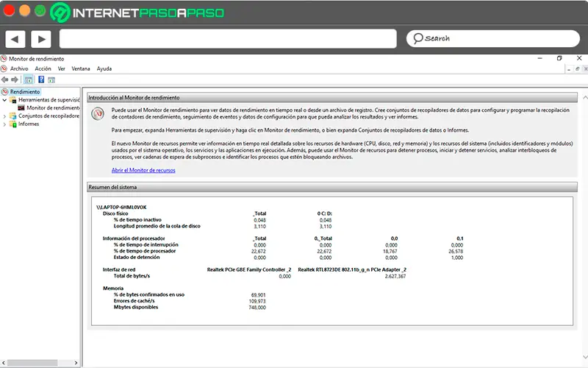Click the red macOS-style close dot
This screenshot has width=588, height=368.
[9, 10]
